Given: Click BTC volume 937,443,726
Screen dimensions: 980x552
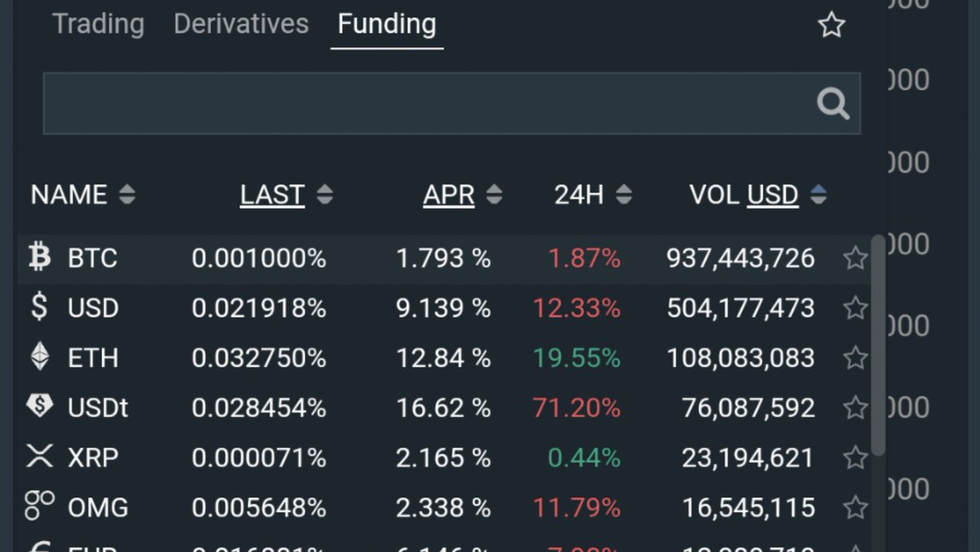Looking at the screenshot, I should (x=741, y=258).
